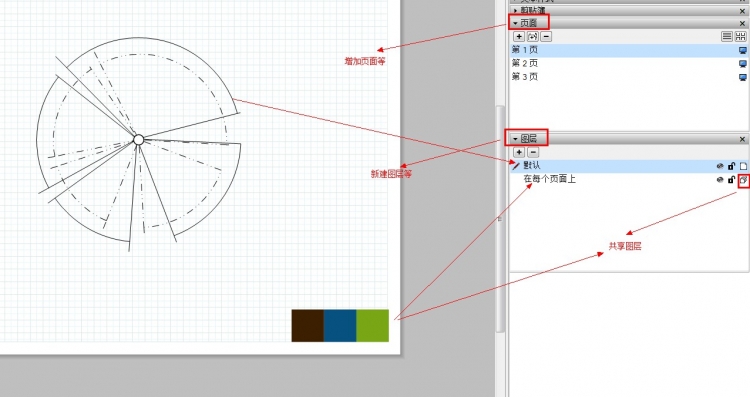Delete the selected layer with the minus button
750x397 pixels.
(x=533, y=152)
